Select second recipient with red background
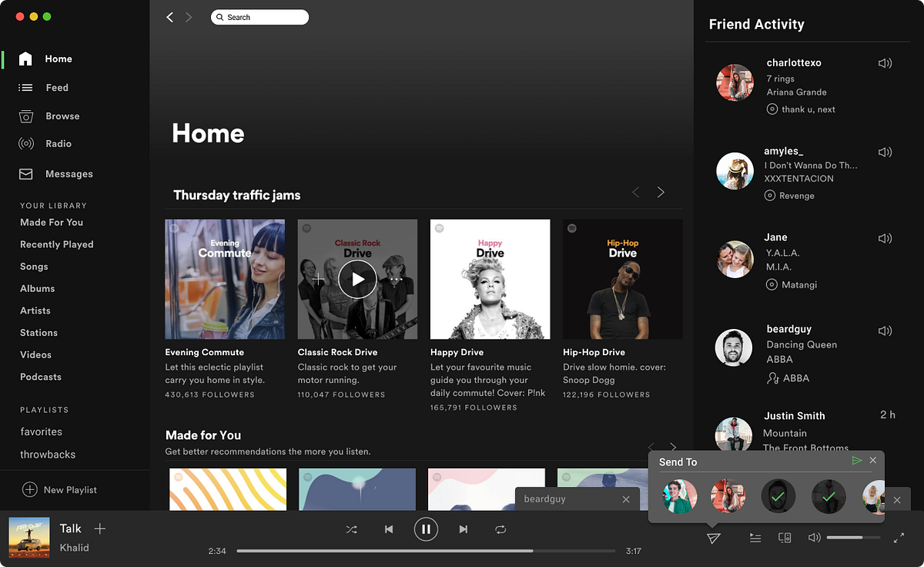This screenshot has width=924, height=567. [728, 497]
